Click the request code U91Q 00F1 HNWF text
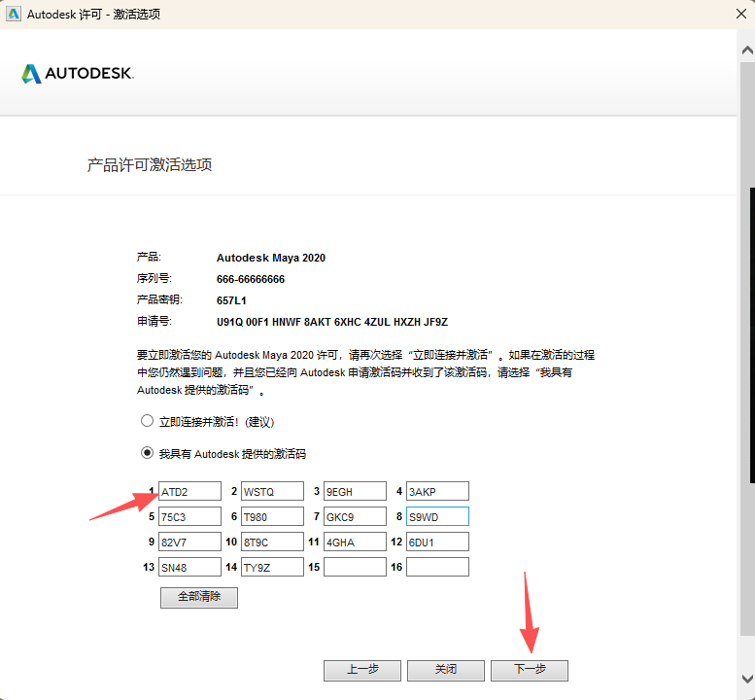 (x=332, y=322)
